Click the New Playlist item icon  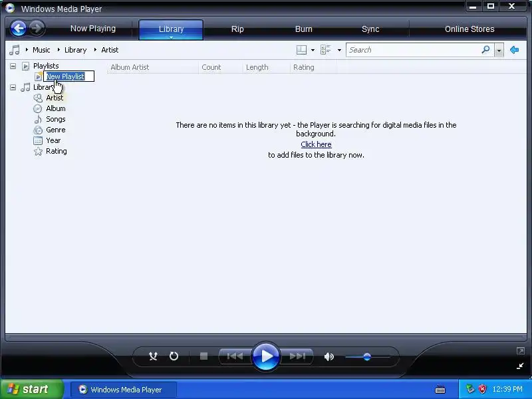39,76
